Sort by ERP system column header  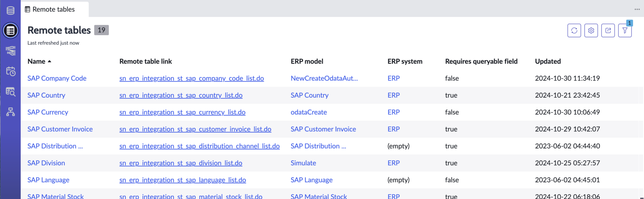click(405, 61)
